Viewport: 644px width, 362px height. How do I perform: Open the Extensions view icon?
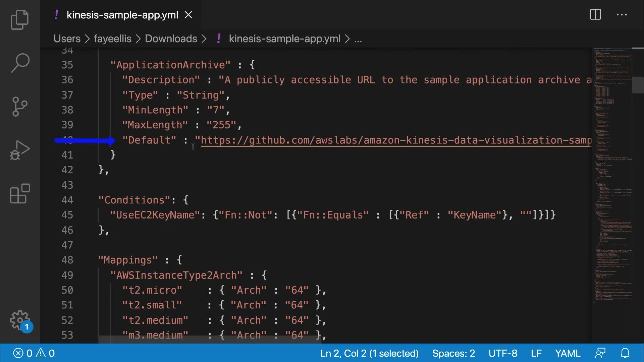tap(20, 193)
